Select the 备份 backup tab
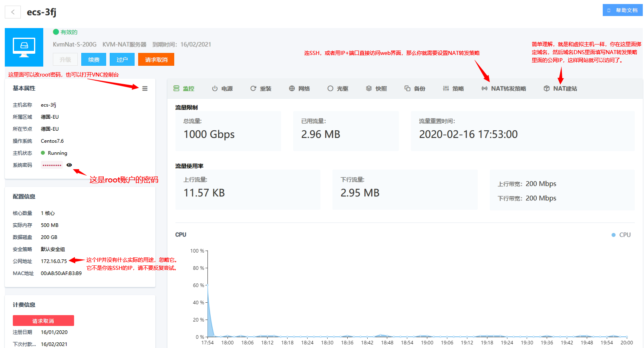Viewport: 644px width, 348px height. click(x=415, y=89)
